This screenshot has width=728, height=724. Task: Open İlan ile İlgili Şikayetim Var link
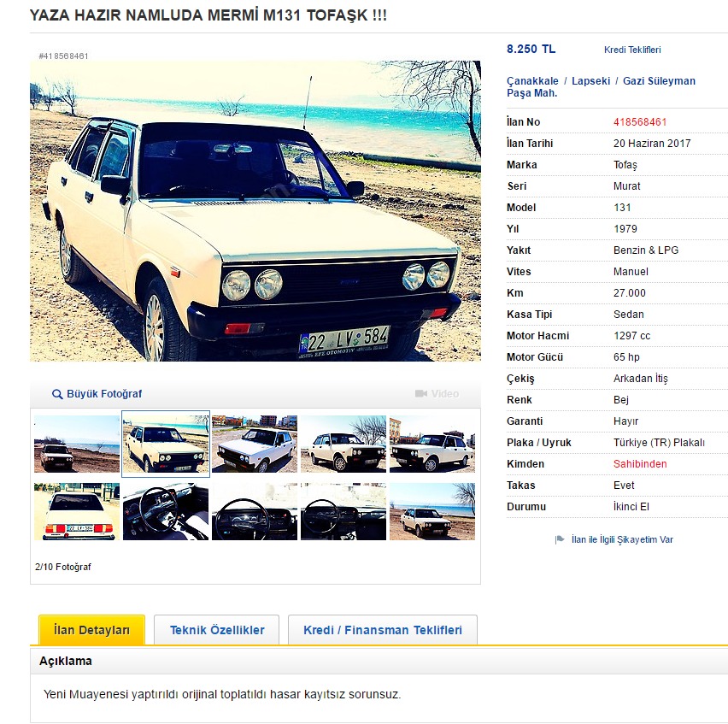(x=622, y=539)
